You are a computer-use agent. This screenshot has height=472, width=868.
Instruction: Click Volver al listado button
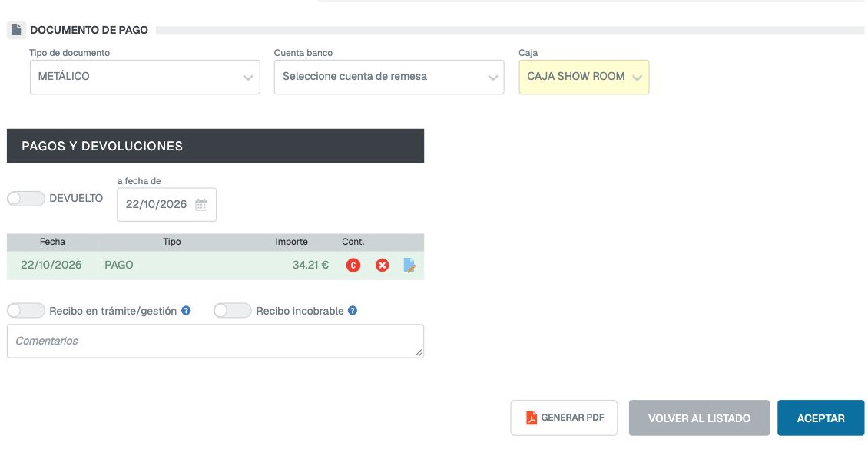(x=699, y=418)
